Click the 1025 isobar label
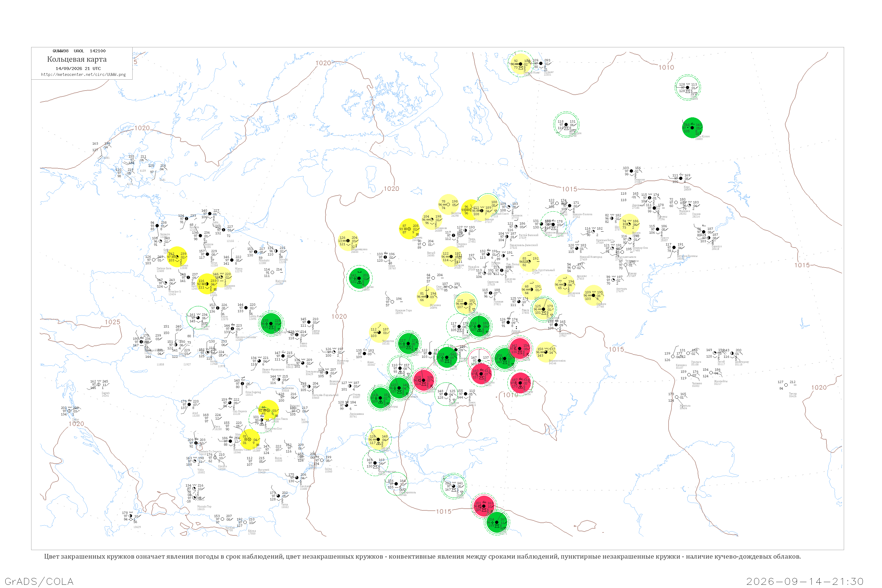Screen dimensions: 882x588 click(x=113, y=322)
